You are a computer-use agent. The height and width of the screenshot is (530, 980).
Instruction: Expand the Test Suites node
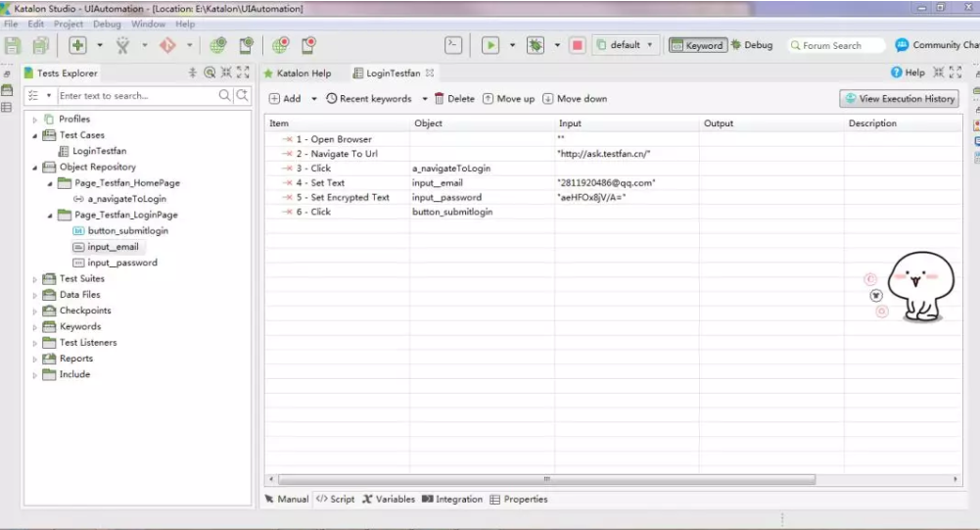35,279
